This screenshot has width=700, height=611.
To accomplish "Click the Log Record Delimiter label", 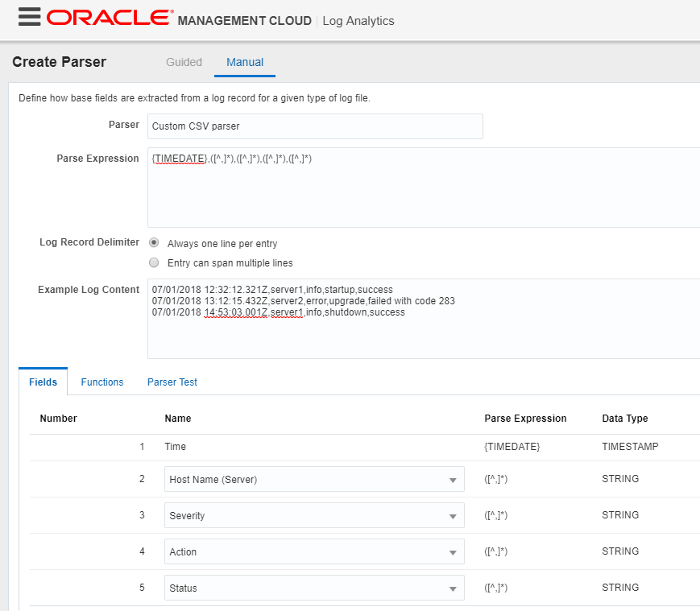I will (89, 242).
